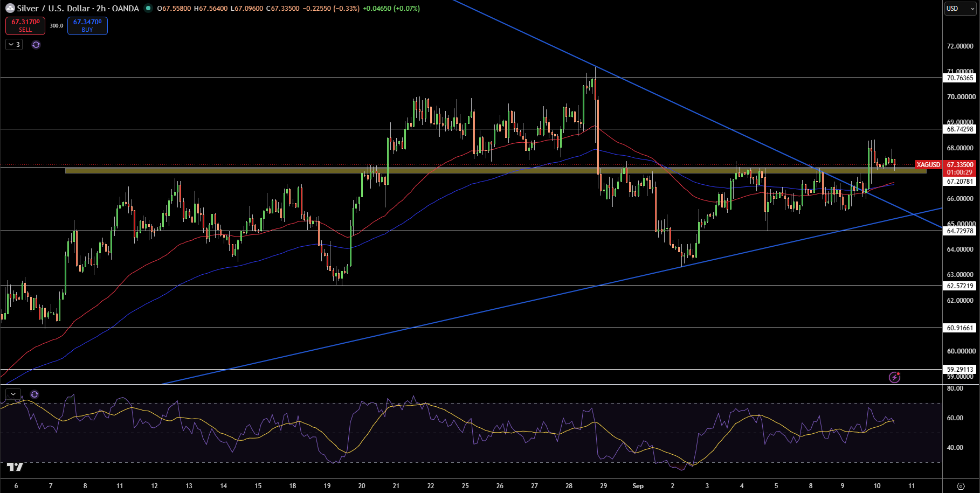Click the change value −0.22550 (−0.33%)
Image resolution: width=980 pixels, height=493 pixels.
(x=330, y=9)
